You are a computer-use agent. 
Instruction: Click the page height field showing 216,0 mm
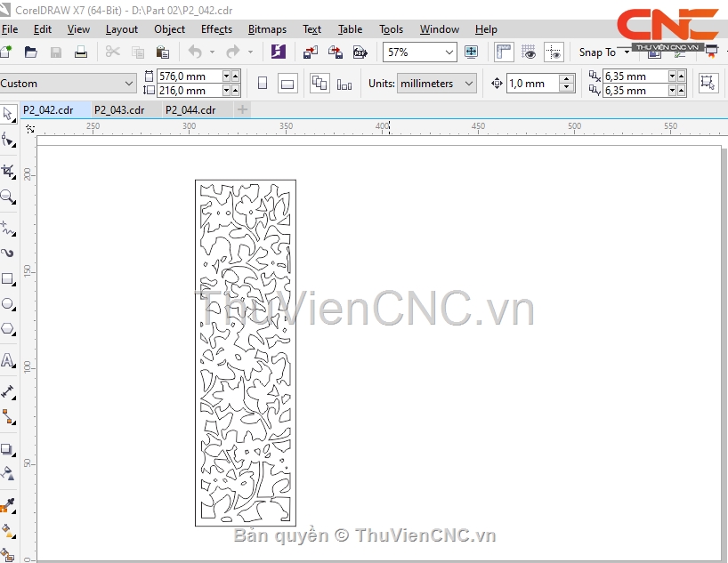190,90
